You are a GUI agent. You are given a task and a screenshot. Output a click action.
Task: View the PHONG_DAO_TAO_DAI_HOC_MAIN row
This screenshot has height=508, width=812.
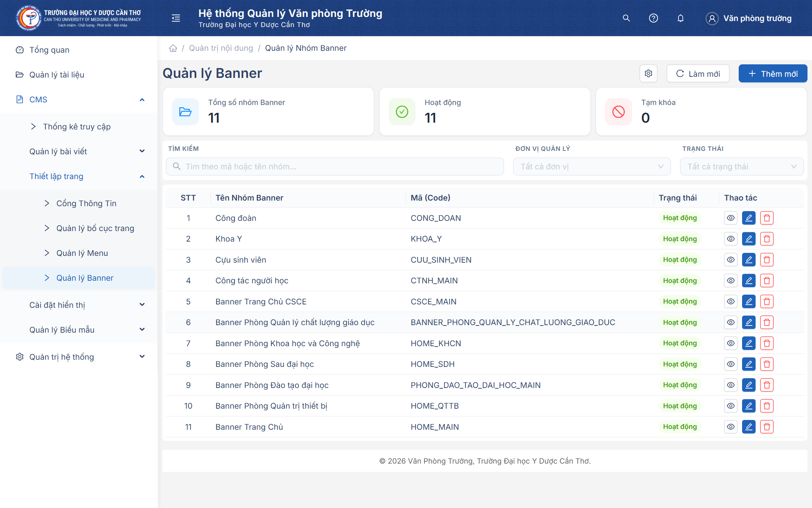click(731, 385)
